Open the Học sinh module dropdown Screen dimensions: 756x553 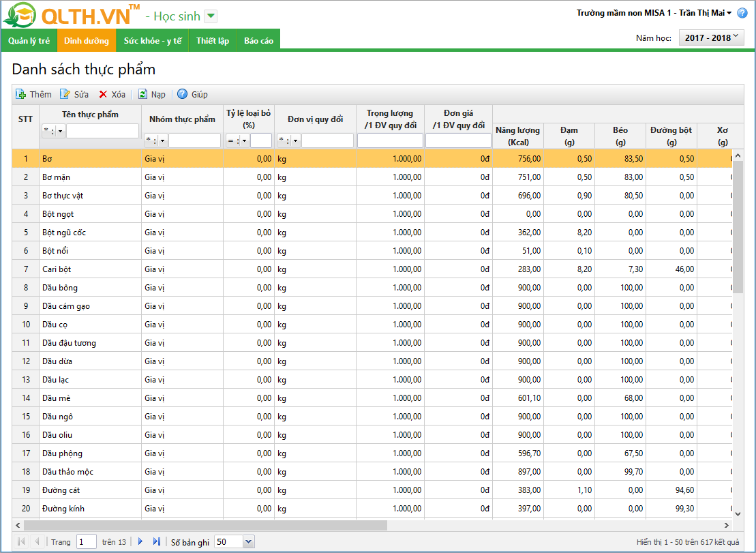211,16
